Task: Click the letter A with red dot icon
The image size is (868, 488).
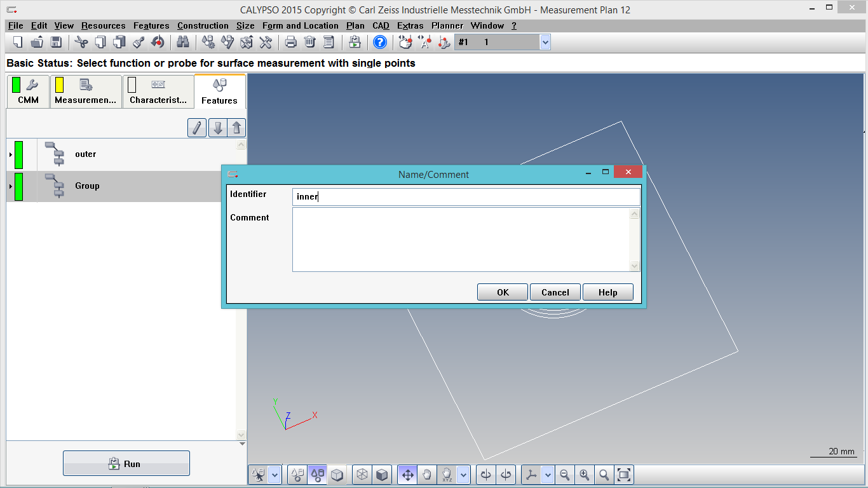Action: (424, 42)
